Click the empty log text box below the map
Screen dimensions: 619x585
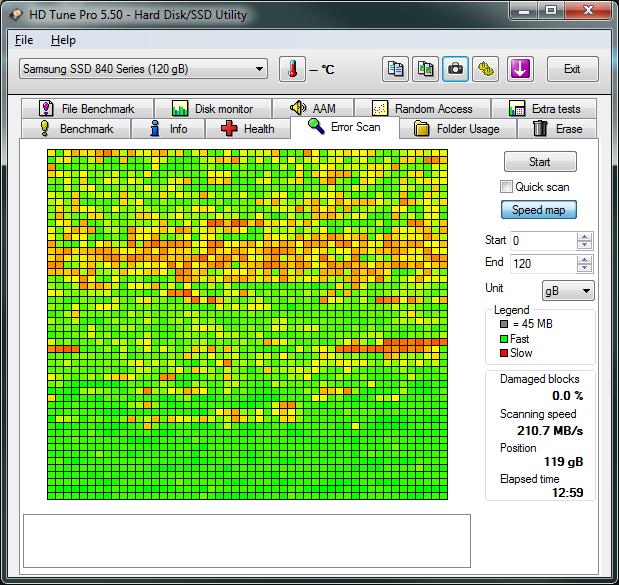pyautogui.click(x=247, y=541)
